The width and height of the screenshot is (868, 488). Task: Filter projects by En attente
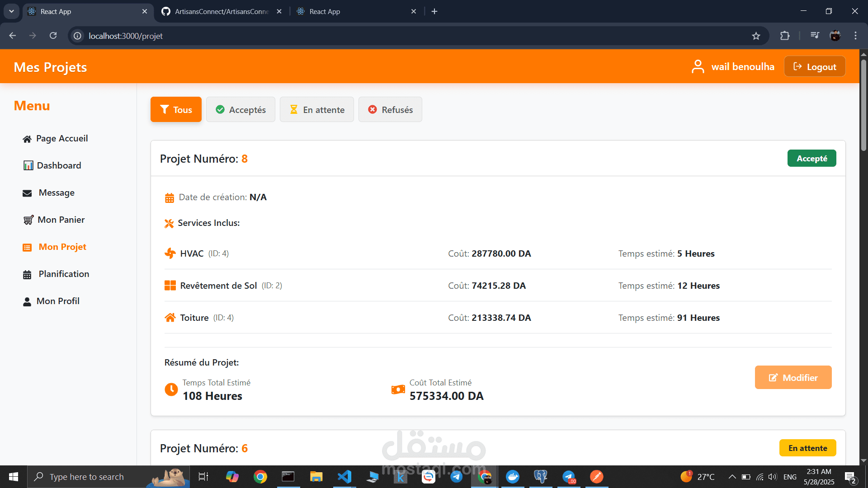tap(316, 110)
